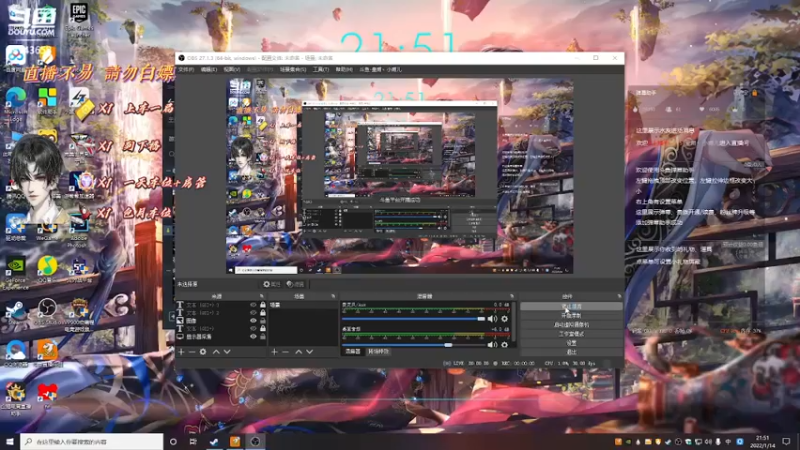800x450 pixels.
Task: Open the 场景集合(S) menu
Action: pyautogui.click(x=293, y=69)
